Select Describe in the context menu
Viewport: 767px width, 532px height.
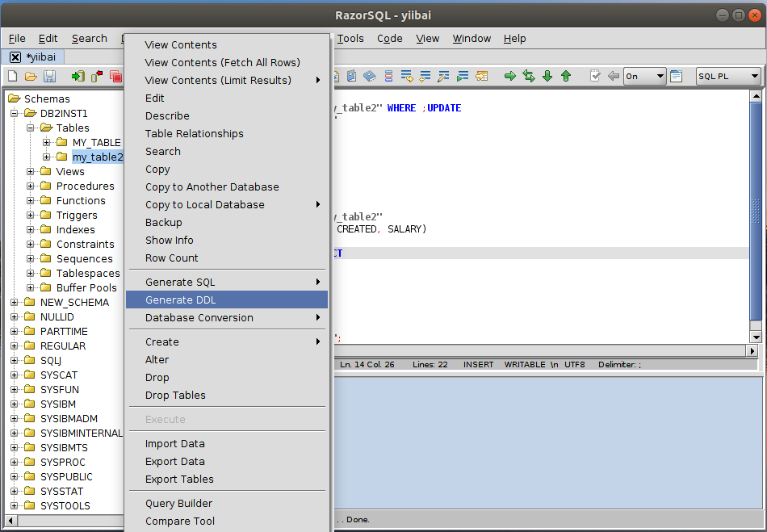point(227,116)
